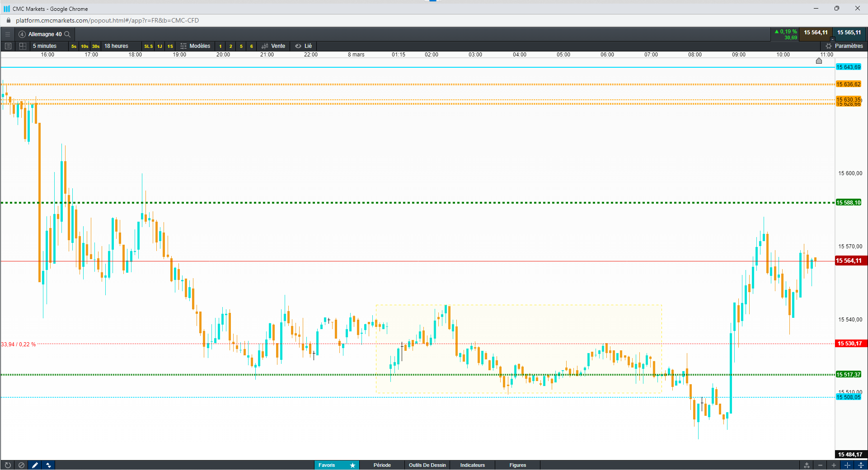Click the reset chart refresh icon
The image size is (868, 470).
point(8,465)
